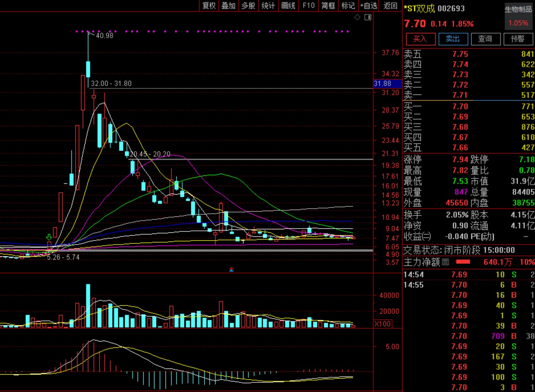The width and height of the screenshot is (535, 392).
Task: Click the 交易状态 闭市阶段 status line
Action: (x=459, y=250)
